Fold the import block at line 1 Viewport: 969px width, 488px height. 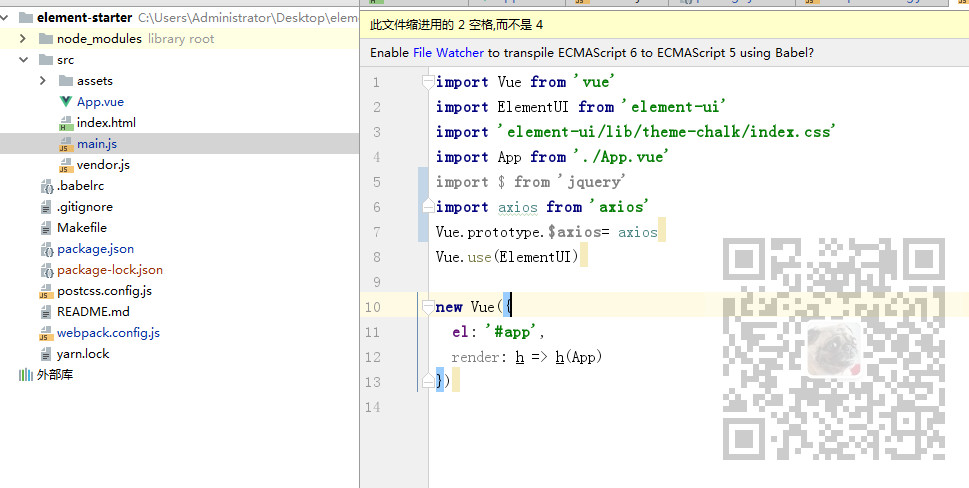427,82
